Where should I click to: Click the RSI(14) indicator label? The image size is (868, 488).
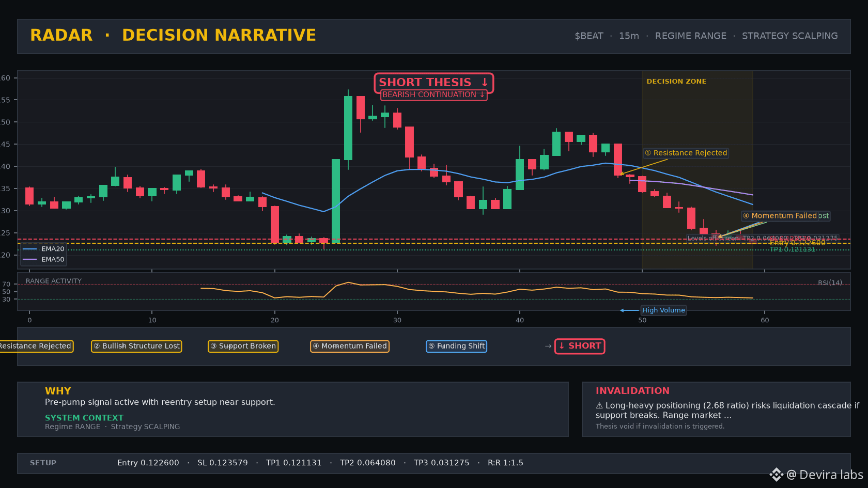pos(830,282)
